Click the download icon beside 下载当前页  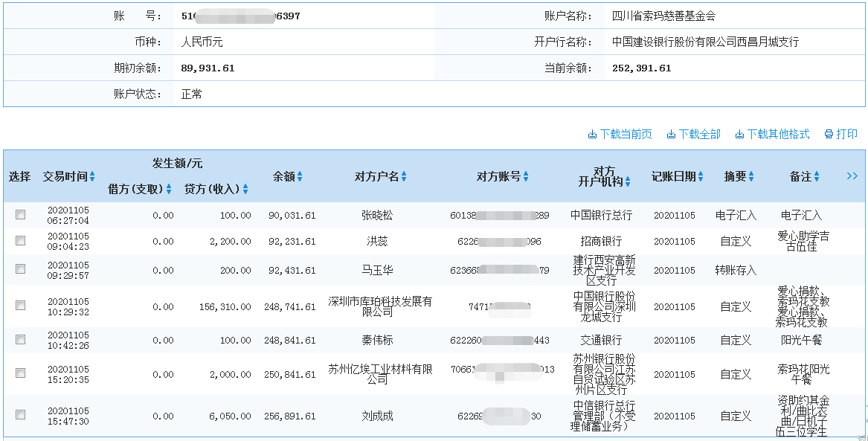point(592,134)
